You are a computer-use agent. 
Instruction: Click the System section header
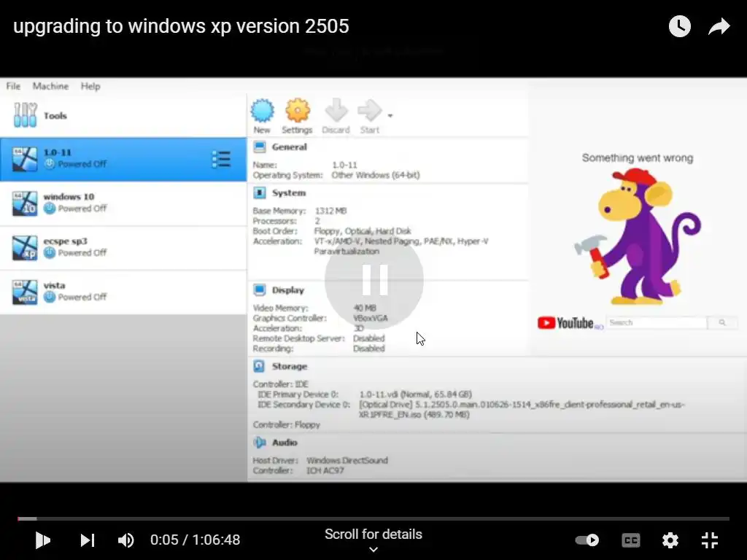tap(289, 192)
